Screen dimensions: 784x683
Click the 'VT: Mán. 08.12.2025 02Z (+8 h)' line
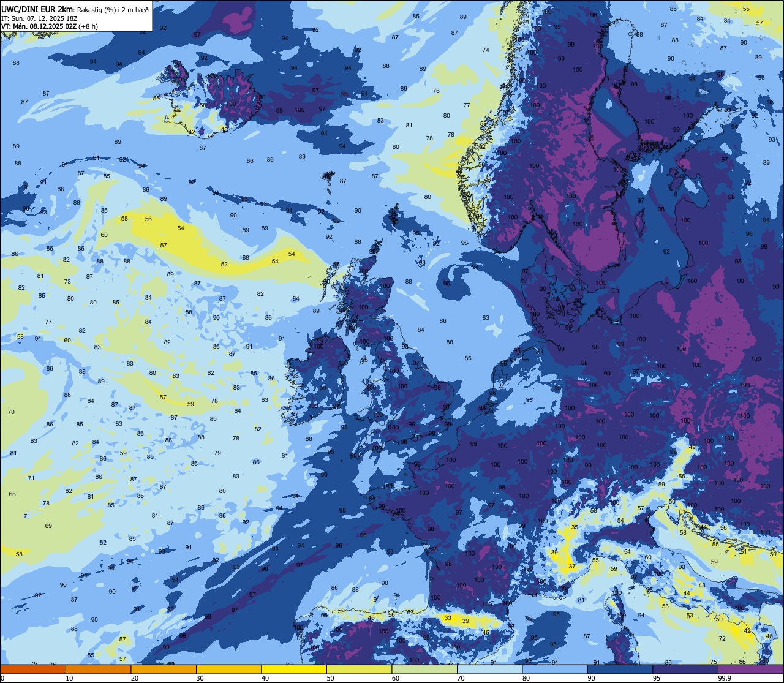50,26
